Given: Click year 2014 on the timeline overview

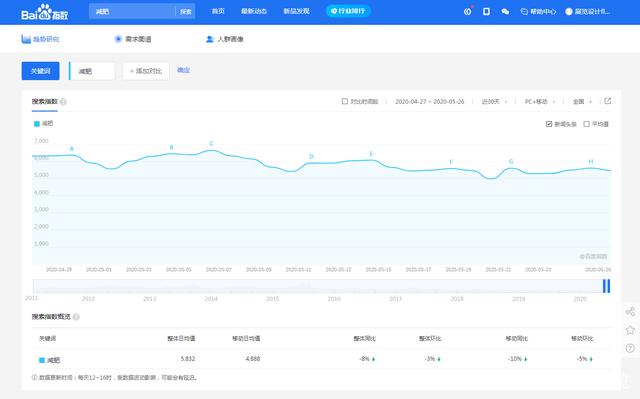Looking at the screenshot, I should [211, 299].
